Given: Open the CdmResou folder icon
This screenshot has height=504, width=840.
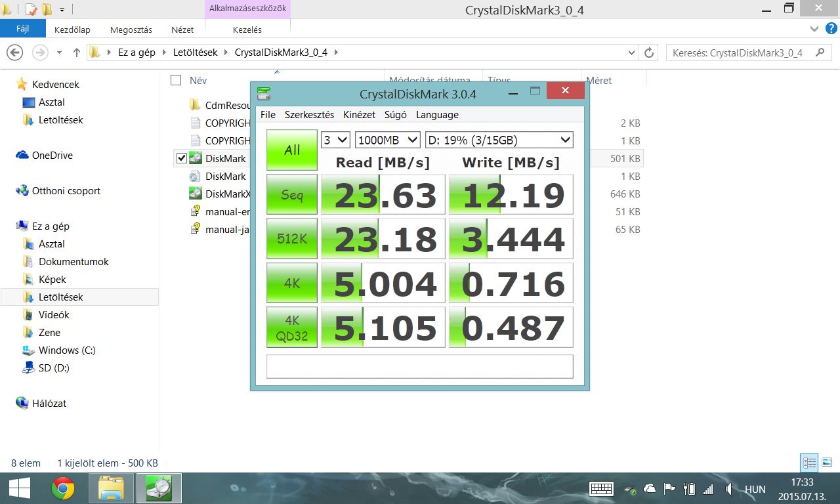Looking at the screenshot, I should pyautogui.click(x=195, y=105).
